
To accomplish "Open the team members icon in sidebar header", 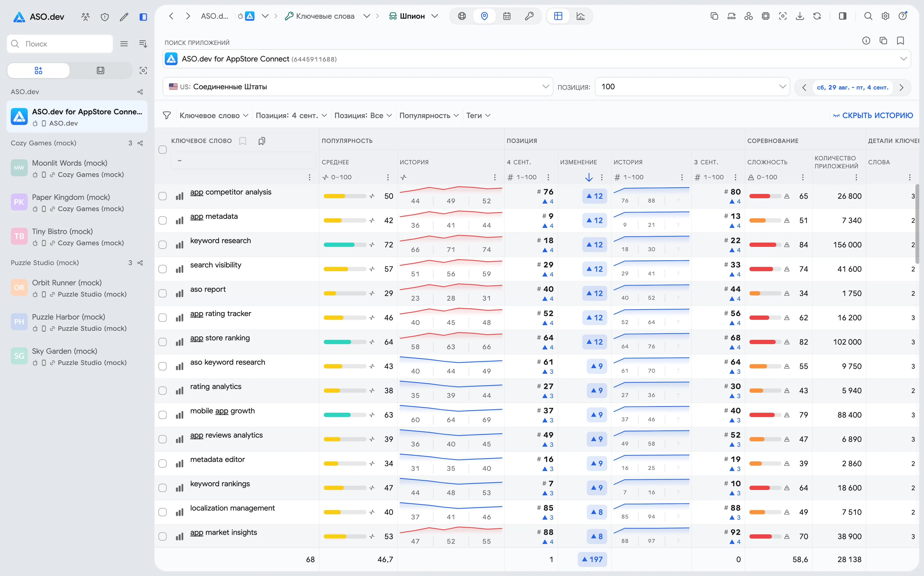I will pos(85,17).
